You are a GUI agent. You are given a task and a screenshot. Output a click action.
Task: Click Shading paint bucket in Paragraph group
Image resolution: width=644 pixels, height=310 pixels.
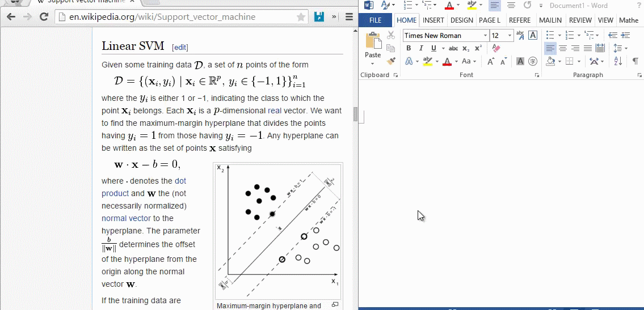click(550, 62)
